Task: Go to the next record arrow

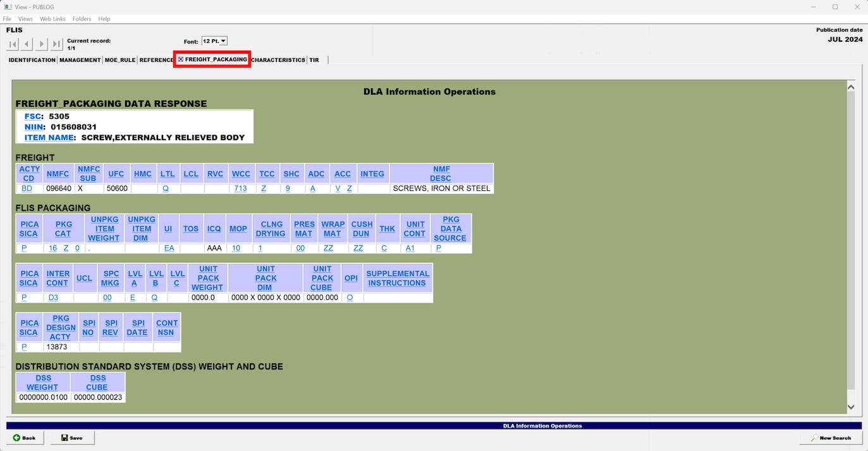Action: tap(42, 44)
